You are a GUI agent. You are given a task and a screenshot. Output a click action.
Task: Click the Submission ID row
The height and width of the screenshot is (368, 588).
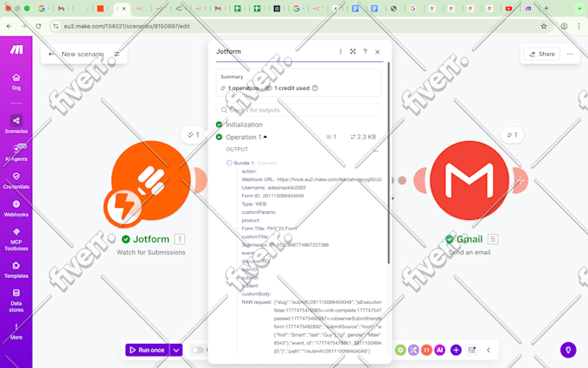pos(285,245)
